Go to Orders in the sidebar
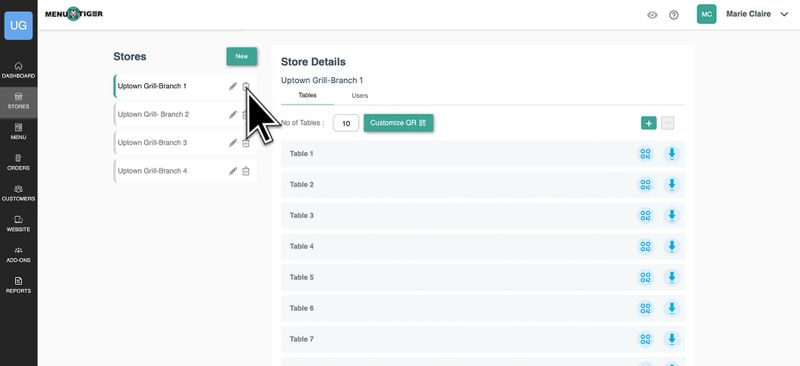The height and width of the screenshot is (366, 800). pos(18,162)
